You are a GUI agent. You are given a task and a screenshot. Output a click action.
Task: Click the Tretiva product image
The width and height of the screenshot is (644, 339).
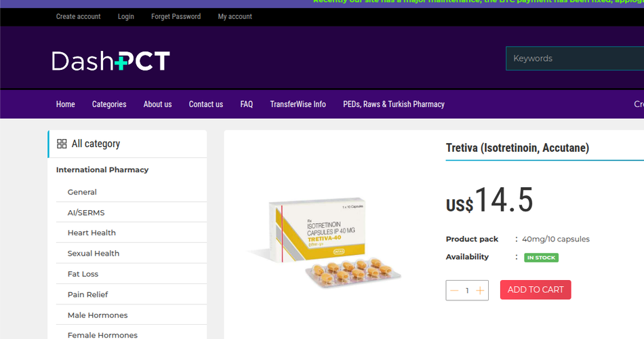325,243
